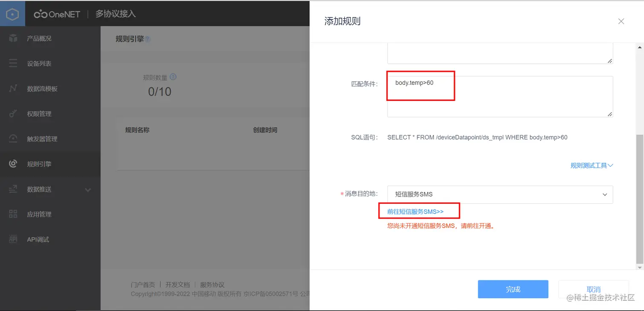
Task: Click the 数据推送 icon
Action: click(13, 189)
